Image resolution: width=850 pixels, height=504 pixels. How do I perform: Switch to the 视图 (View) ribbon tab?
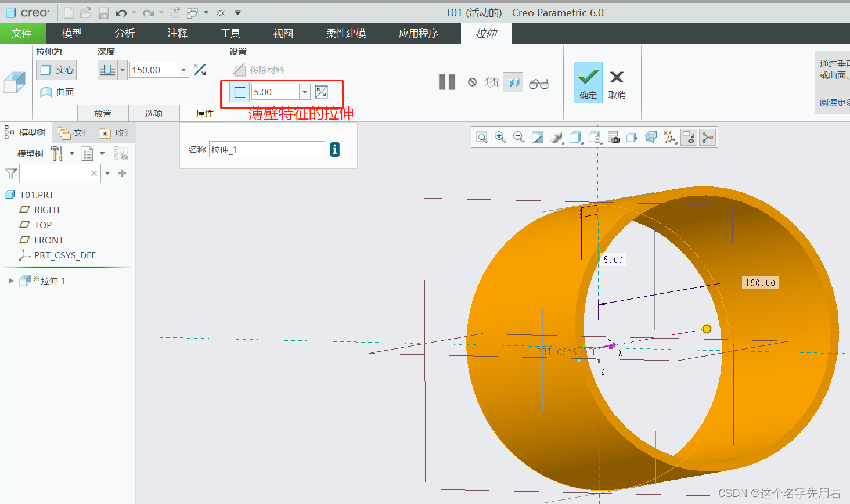coord(283,33)
